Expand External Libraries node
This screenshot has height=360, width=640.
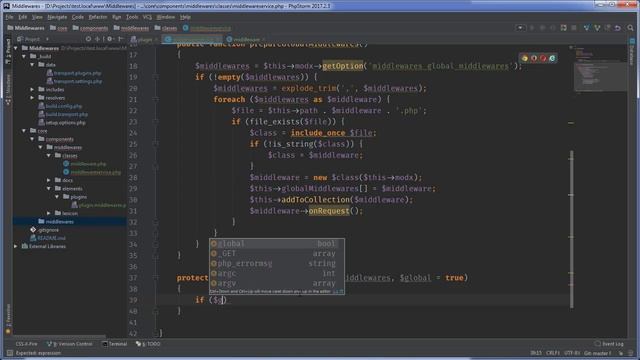(16, 246)
